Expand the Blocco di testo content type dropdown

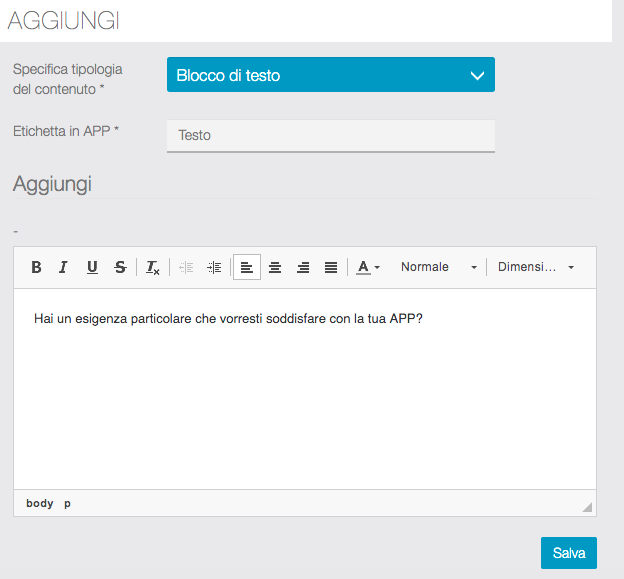click(330, 75)
